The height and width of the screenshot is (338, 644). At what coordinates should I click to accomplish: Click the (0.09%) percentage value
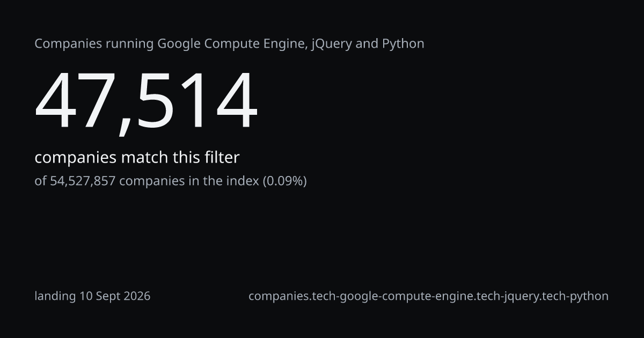tap(284, 181)
